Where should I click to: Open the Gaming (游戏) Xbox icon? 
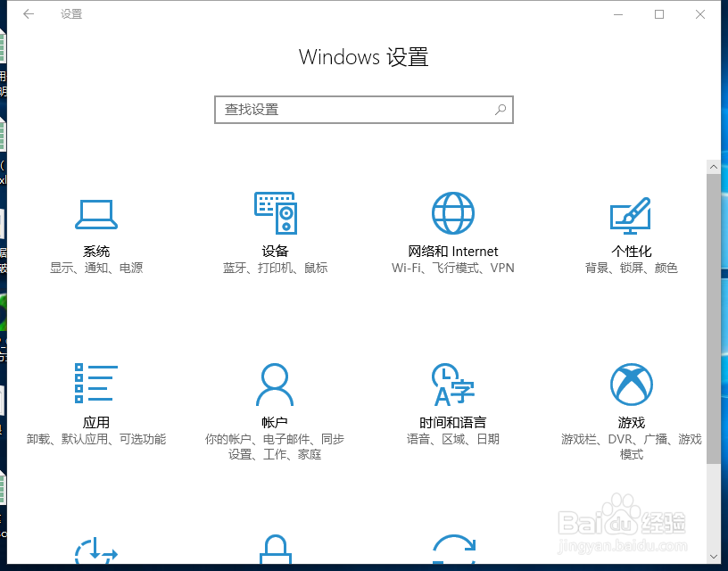(632, 385)
